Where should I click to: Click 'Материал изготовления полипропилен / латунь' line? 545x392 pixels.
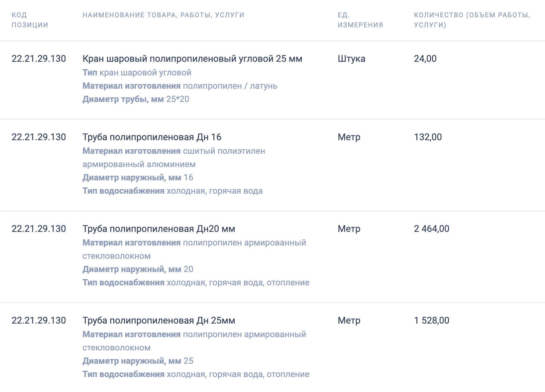pyautogui.click(x=179, y=86)
